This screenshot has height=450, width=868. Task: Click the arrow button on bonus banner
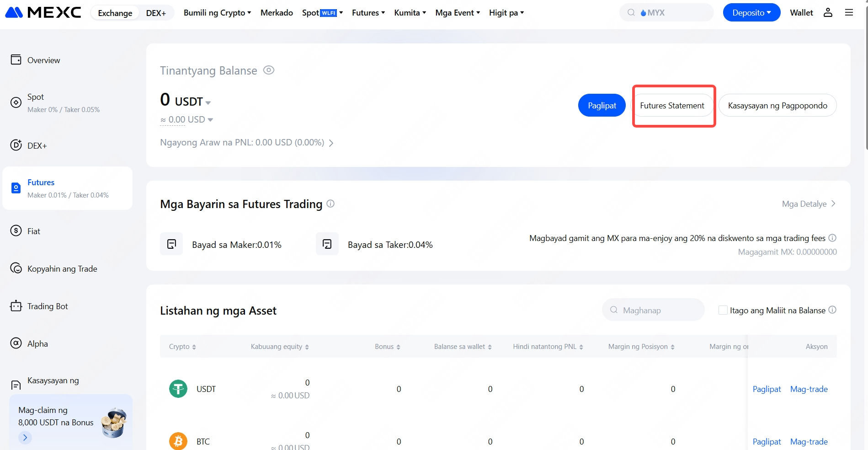25,438
